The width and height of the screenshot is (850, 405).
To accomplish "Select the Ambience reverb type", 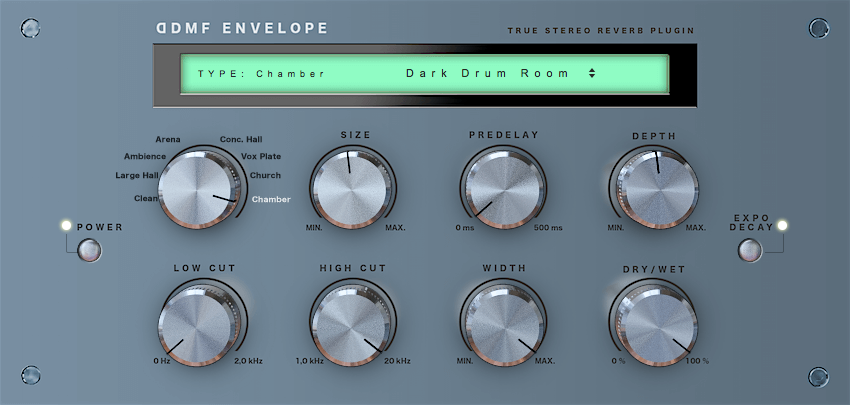I will click(145, 157).
